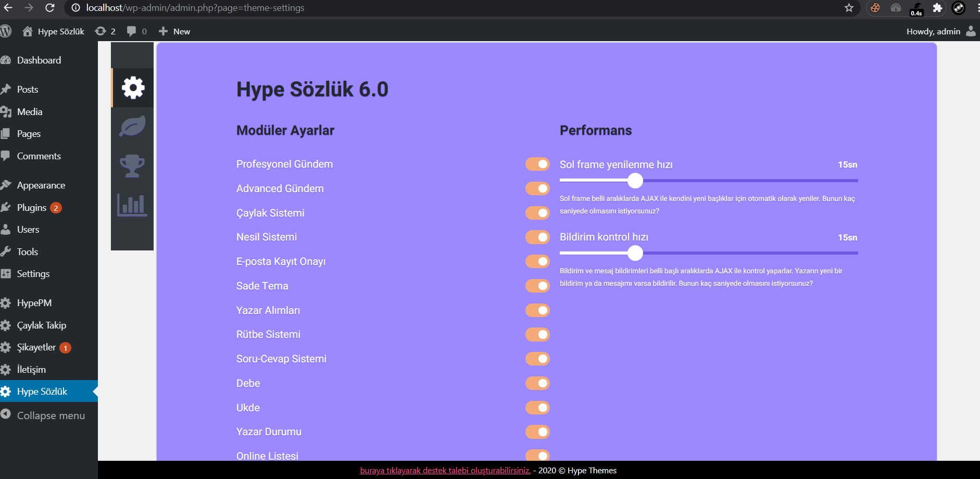Open the browser extensions puzzle icon
Viewport: 980px width, 479px height.
pos(937,8)
